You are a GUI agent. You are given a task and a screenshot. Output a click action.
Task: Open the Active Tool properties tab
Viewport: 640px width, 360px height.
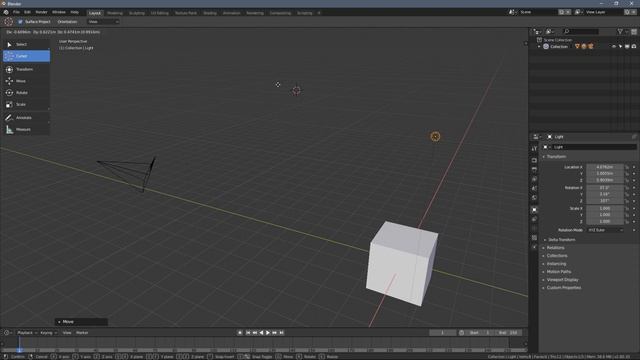pyautogui.click(x=534, y=149)
